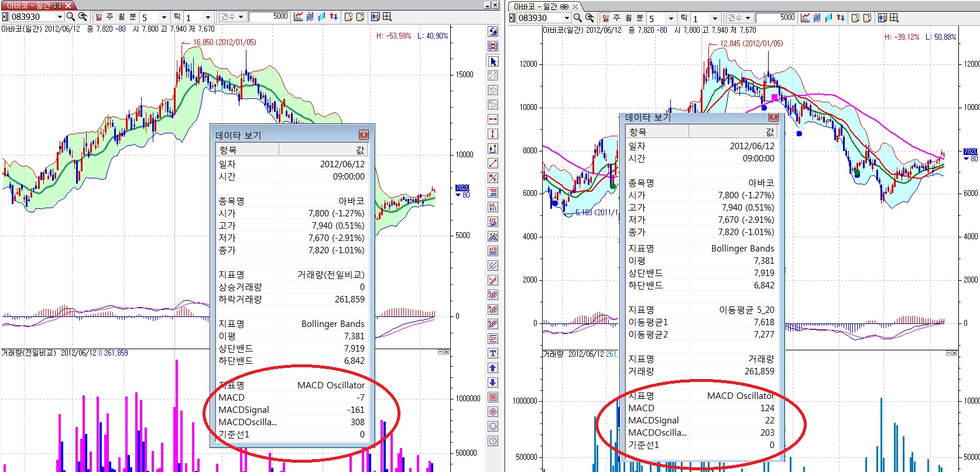Select the red filled square tool in sidebar
The height and width of the screenshot is (472, 980).
[x=493, y=397]
